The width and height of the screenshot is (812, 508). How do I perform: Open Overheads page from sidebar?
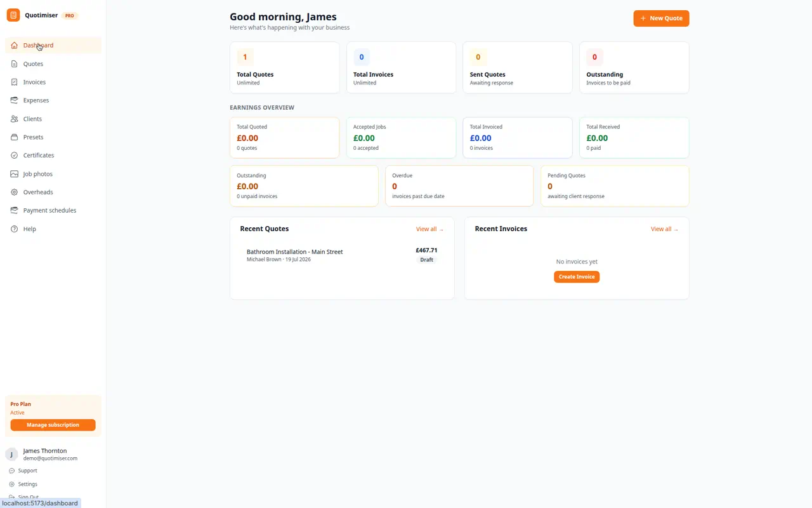[x=53, y=192]
